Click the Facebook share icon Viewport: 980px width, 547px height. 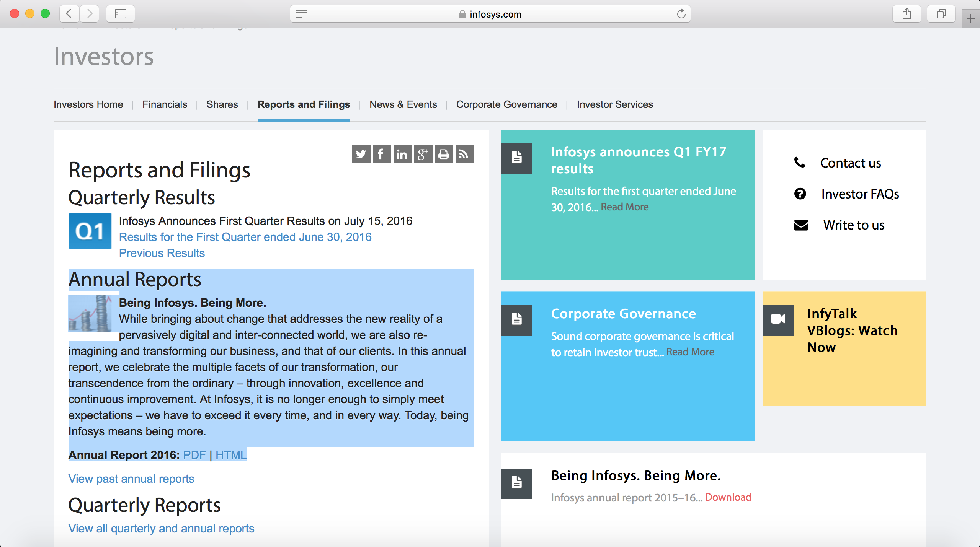click(382, 153)
